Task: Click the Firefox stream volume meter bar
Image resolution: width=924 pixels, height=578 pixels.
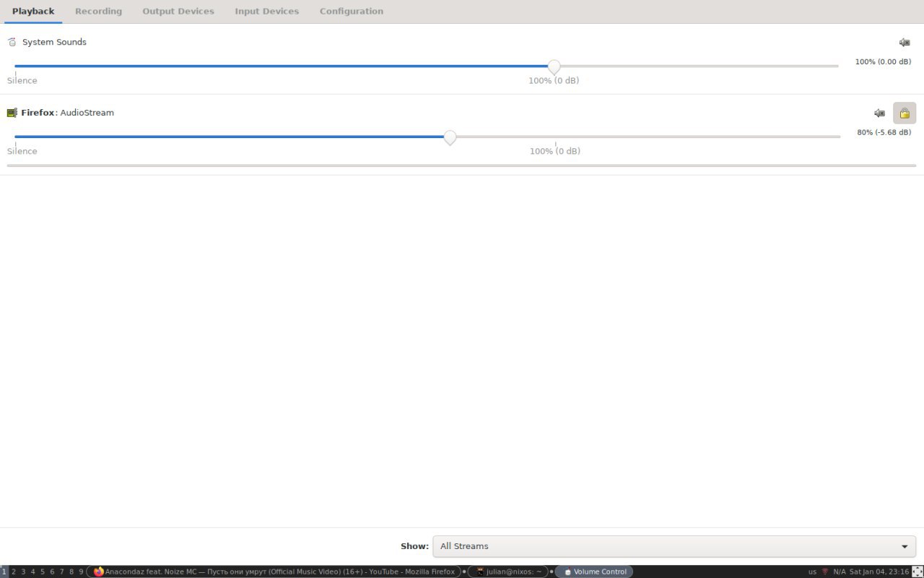Action: (x=461, y=165)
